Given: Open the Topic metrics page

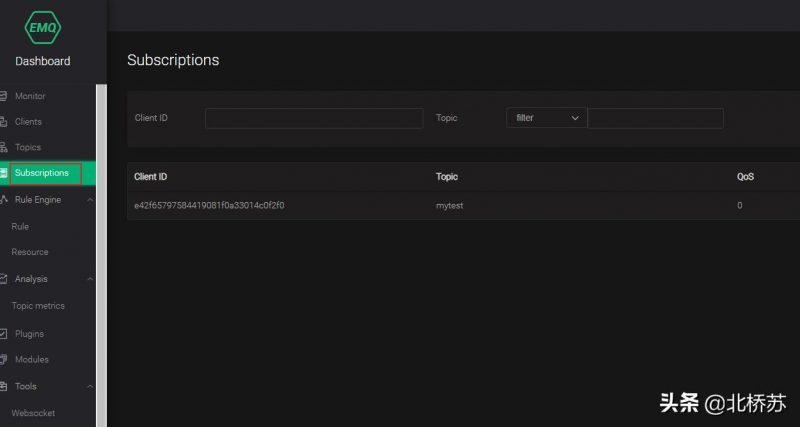Looking at the screenshot, I should click(x=38, y=306).
